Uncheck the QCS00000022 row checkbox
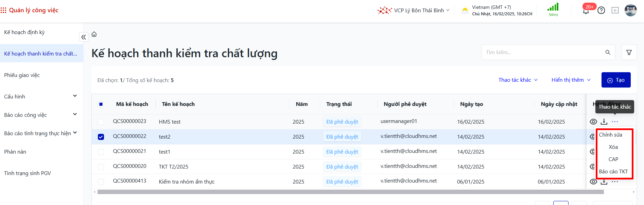Image resolution: width=644 pixels, height=205 pixels. (101, 137)
